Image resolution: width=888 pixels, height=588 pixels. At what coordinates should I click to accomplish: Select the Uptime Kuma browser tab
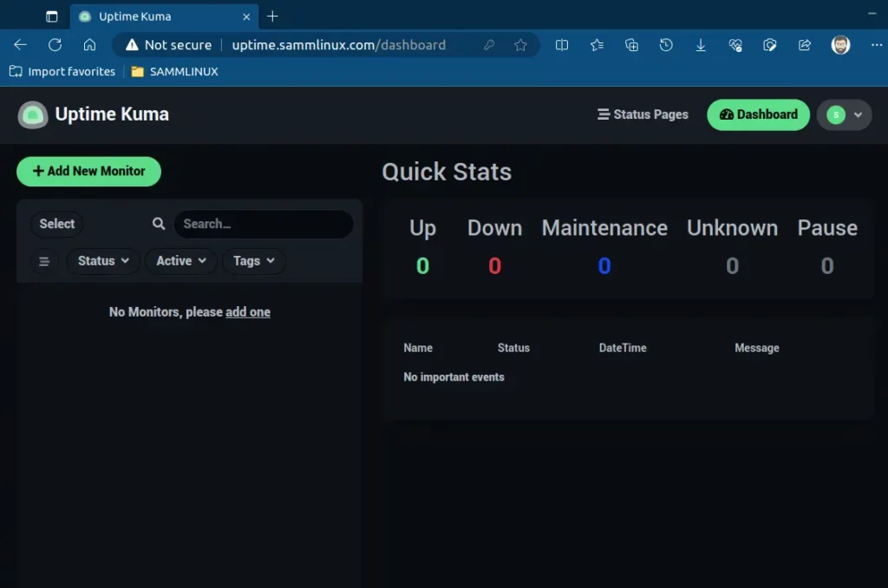point(164,16)
